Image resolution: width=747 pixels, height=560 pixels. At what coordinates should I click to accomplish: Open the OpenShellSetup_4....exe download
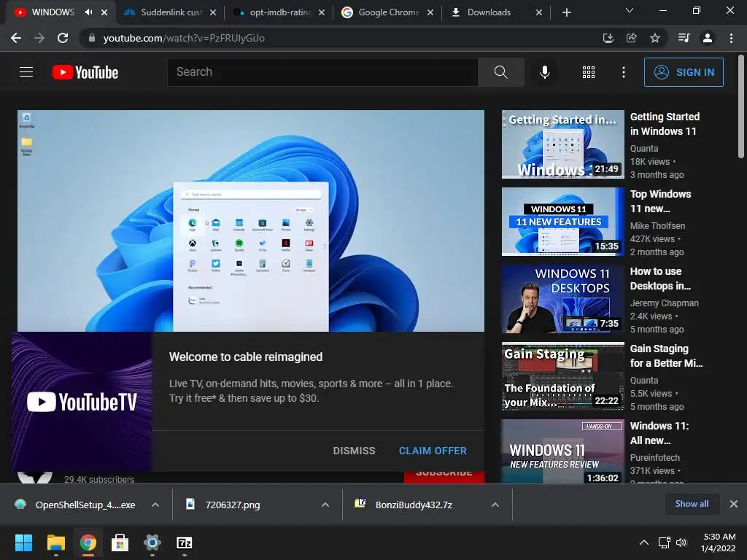coord(76,505)
